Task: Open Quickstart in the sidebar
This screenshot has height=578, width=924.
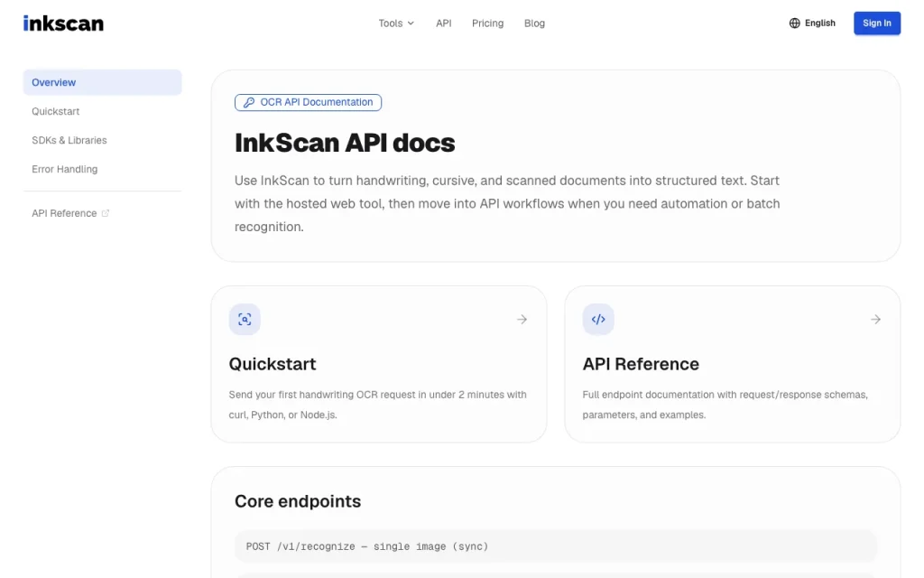Action: (x=103, y=111)
